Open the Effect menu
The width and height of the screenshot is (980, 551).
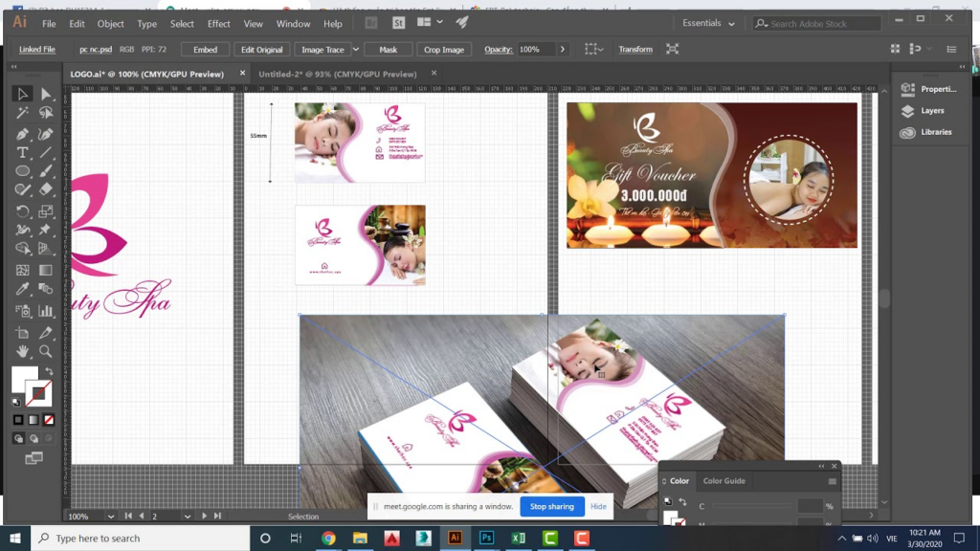point(218,24)
